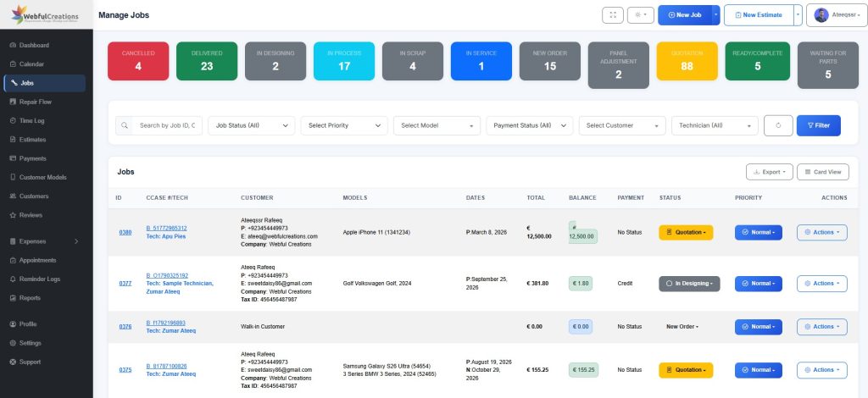The width and height of the screenshot is (868, 398).
Task: Open the Ateeqssr user profile menu
Action: click(836, 15)
